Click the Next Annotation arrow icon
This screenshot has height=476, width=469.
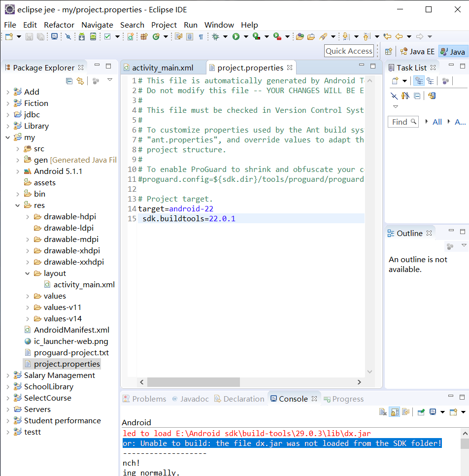(x=345, y=37)
